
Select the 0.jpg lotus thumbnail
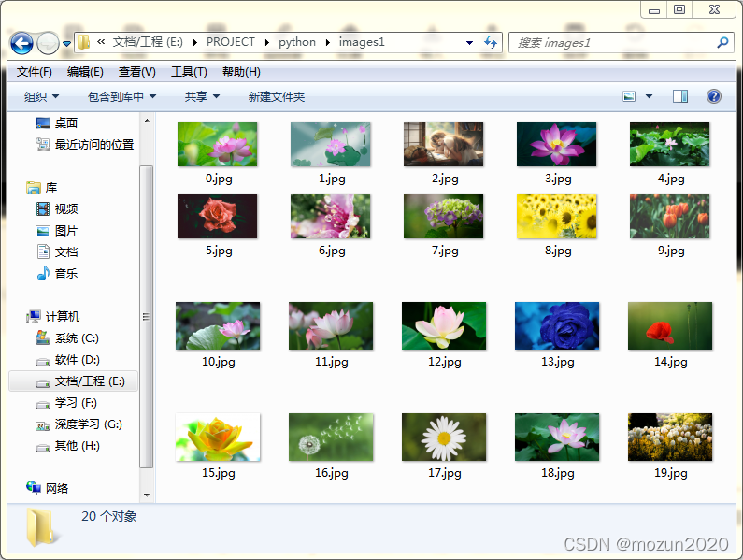[217, 144]
